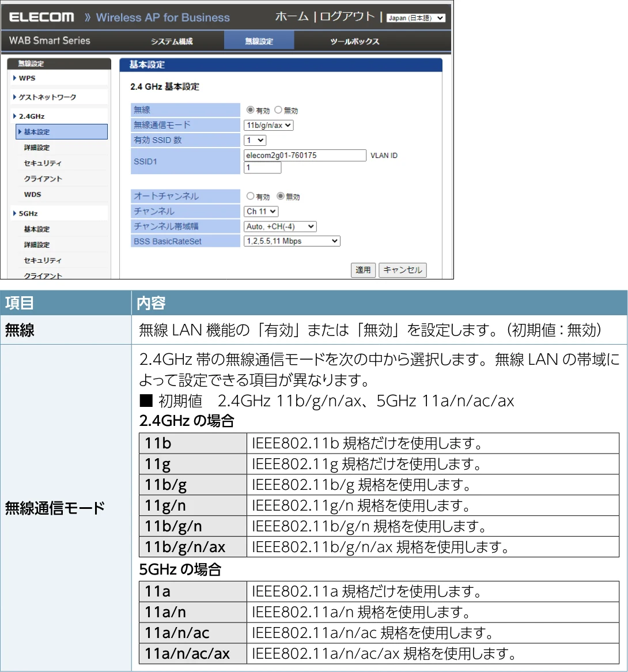Click the 無線通信モード item cell in table

click(x=66, y=508)
